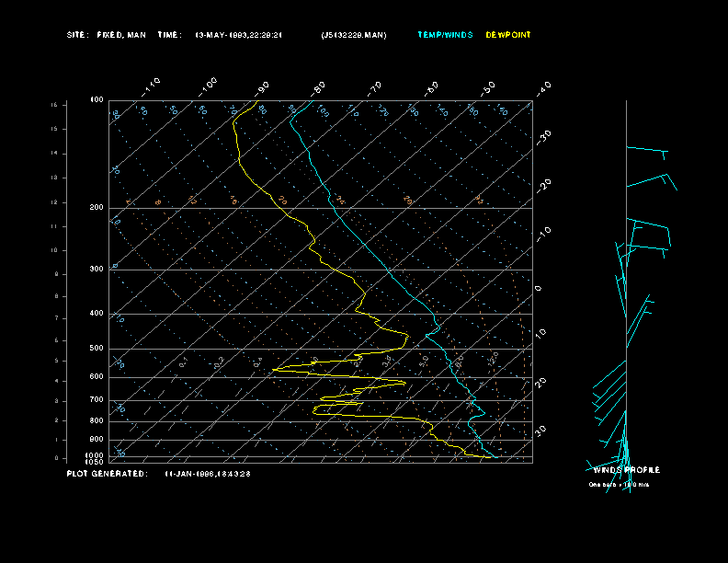Click the 5 km mark on height axis
728x563 pixels.
56,361
